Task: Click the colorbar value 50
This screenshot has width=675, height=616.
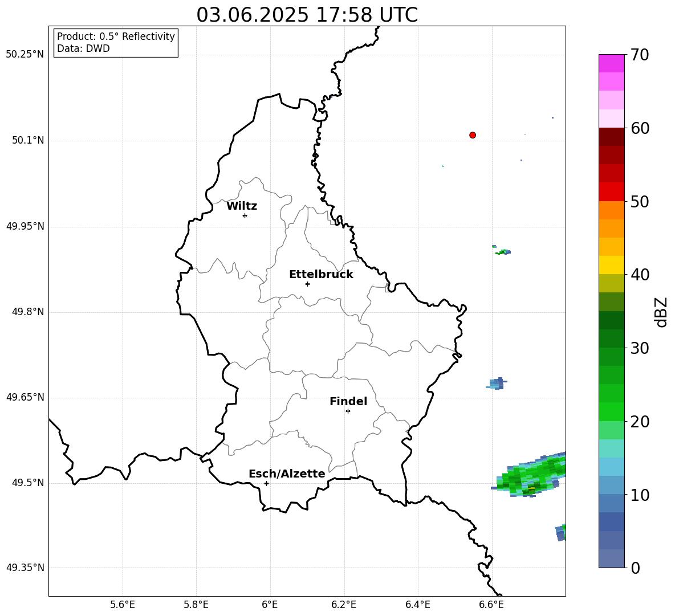Action: [x=640, y=201]
